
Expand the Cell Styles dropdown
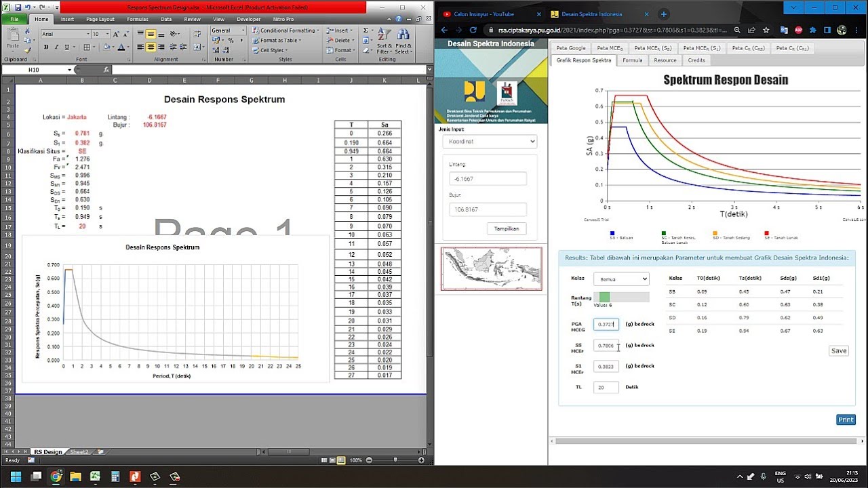(269, 50)
